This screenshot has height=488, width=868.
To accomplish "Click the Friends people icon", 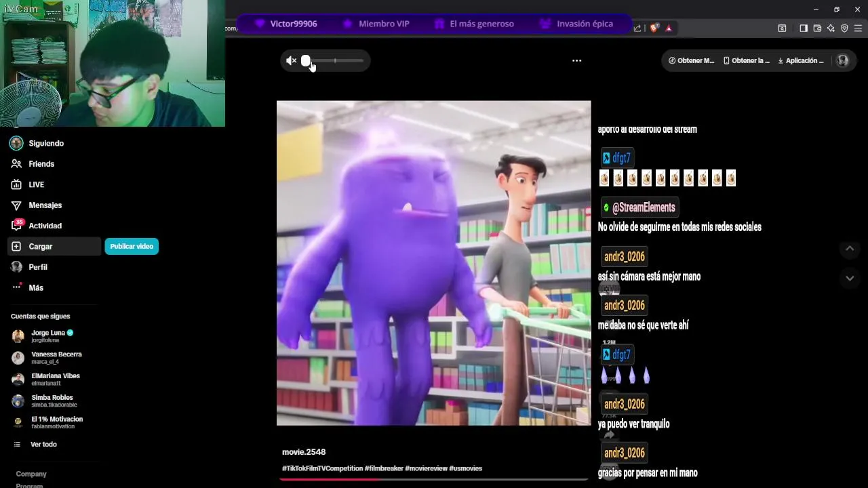I will click(x=16, y=164).
